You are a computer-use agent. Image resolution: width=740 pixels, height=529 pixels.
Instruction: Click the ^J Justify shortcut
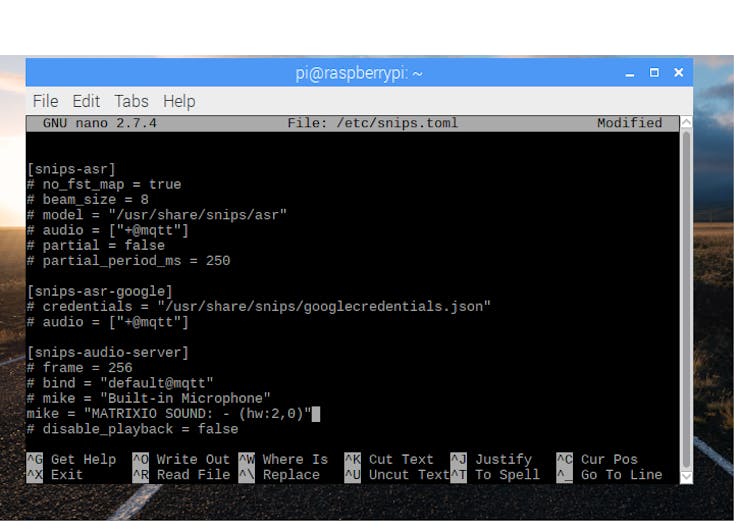pos(491,459)
